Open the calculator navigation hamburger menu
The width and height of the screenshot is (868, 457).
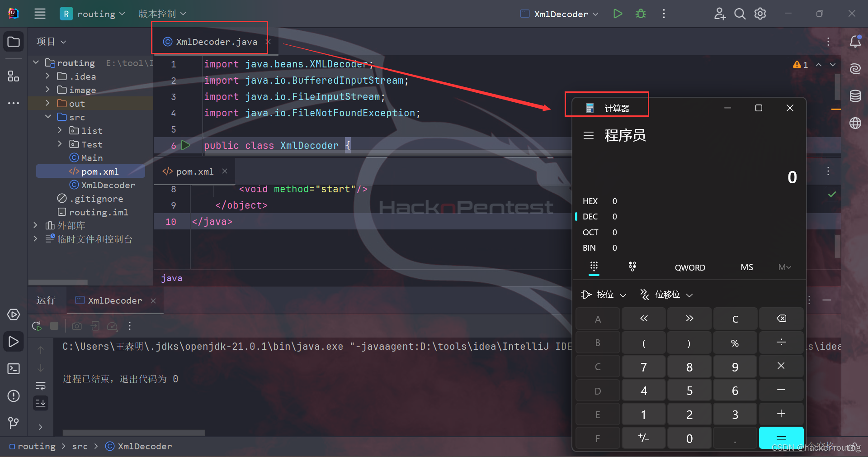click(x=588, y=135)
